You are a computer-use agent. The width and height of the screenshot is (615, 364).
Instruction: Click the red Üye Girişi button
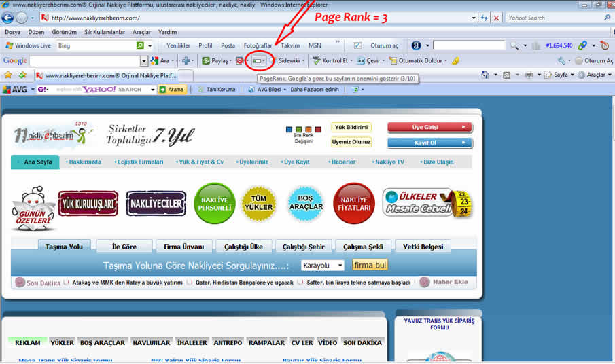pyautogui.click(x=429, y=127)
